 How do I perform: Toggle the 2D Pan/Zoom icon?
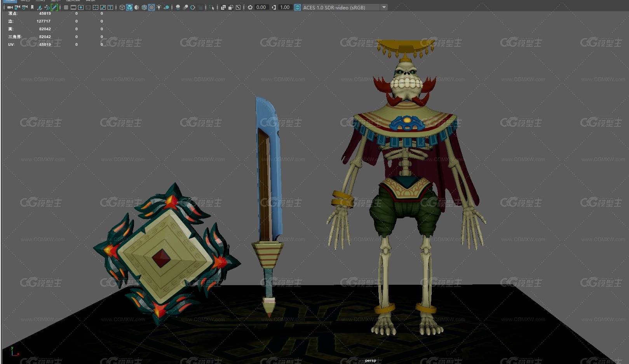point(47,7)
